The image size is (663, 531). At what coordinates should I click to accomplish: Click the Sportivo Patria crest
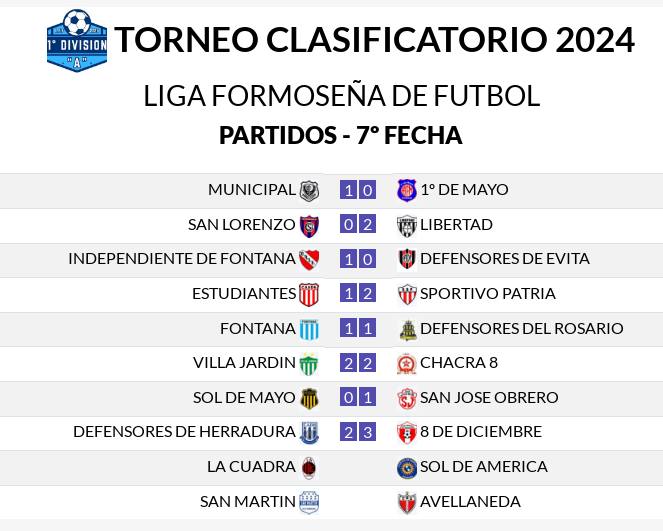click(407, 295)
